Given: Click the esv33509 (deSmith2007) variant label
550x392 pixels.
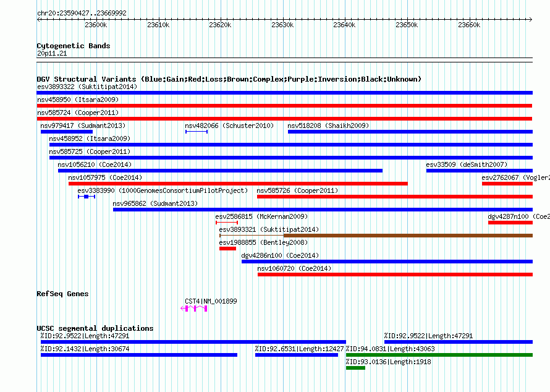Looking at the screenshot, I should [467, 164].
